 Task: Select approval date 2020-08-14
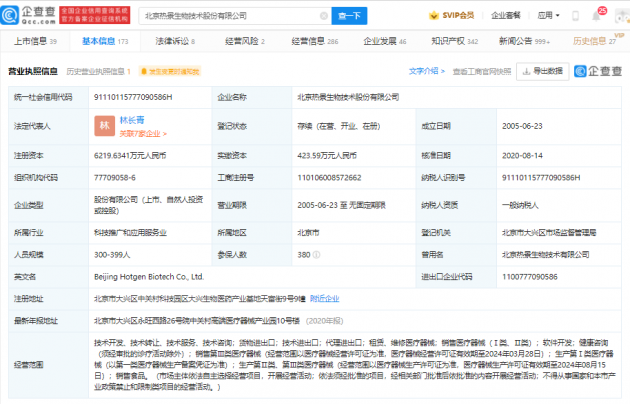click(x=522, y=155)
